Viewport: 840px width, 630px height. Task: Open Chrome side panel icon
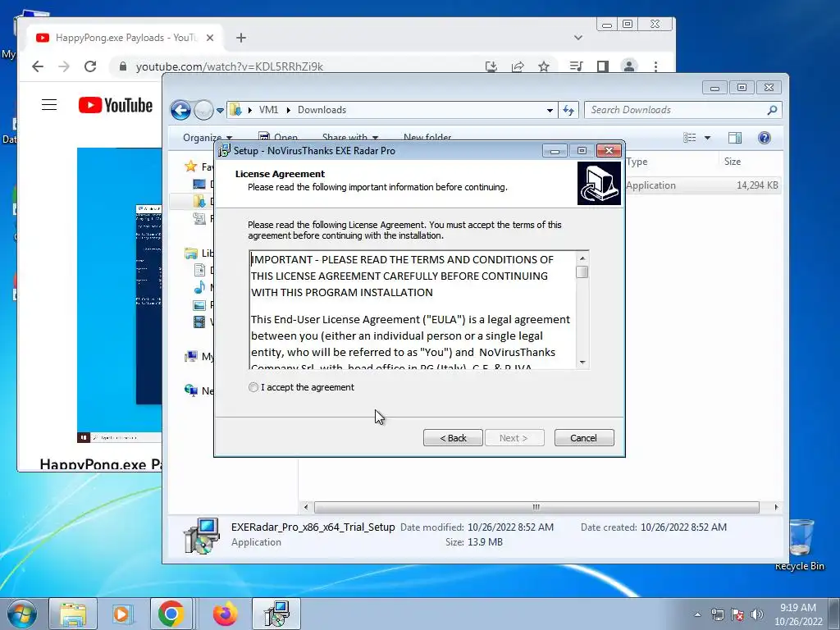pos(603,66)
